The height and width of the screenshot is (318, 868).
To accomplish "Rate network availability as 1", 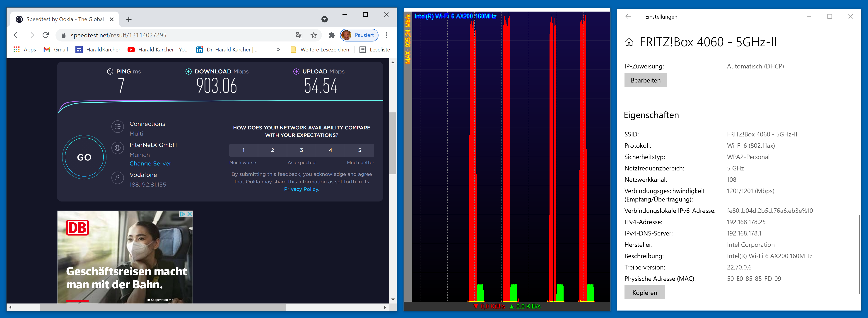I will (243, 150).
